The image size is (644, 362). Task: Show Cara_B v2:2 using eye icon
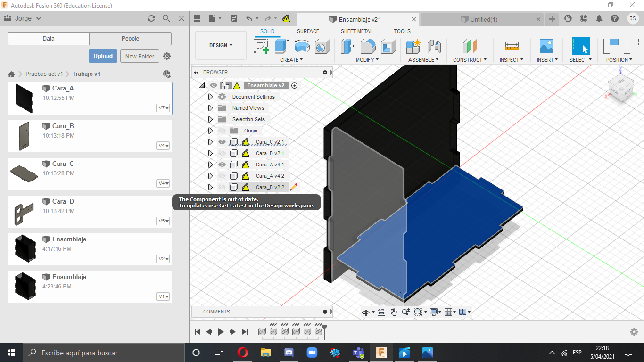click(x=222, y=187)
